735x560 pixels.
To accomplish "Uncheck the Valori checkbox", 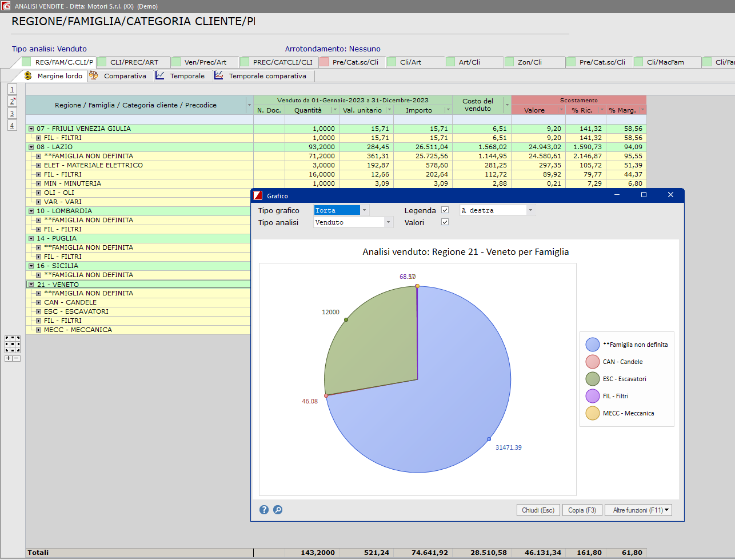I will coord(445,222).
